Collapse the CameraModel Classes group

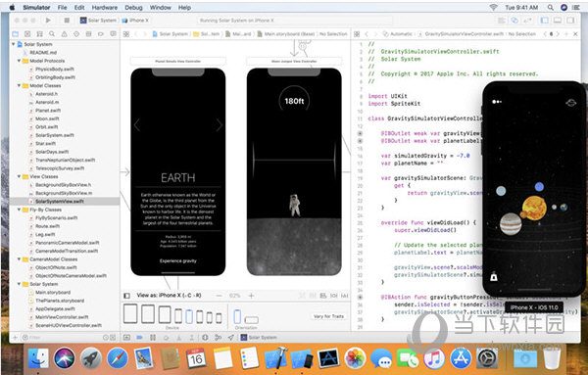click(20, 259)
